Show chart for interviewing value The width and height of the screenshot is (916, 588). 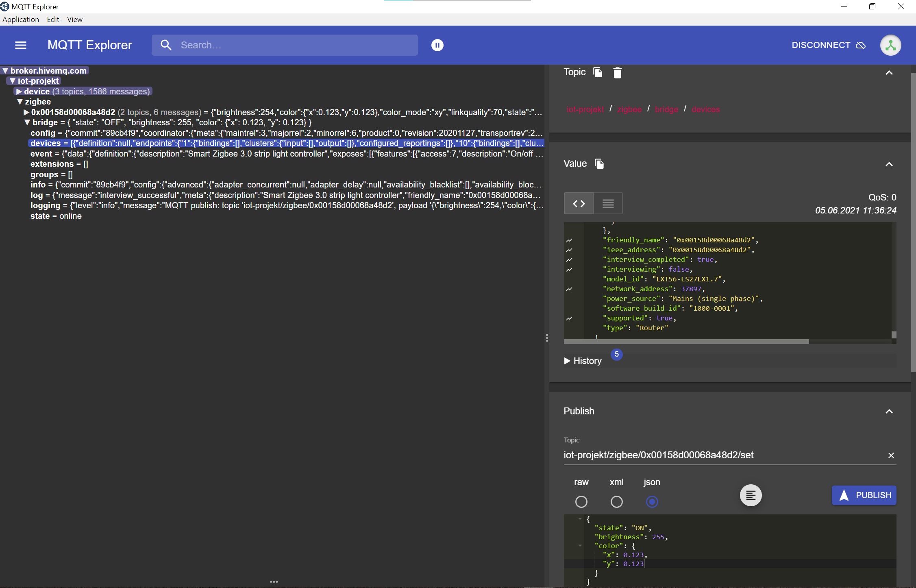(x=569, y=270)
